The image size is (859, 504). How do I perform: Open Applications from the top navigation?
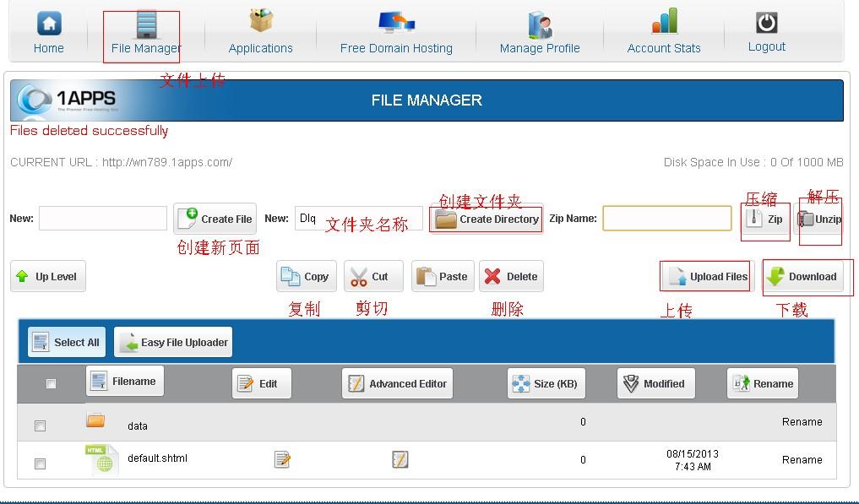(260, 22)
